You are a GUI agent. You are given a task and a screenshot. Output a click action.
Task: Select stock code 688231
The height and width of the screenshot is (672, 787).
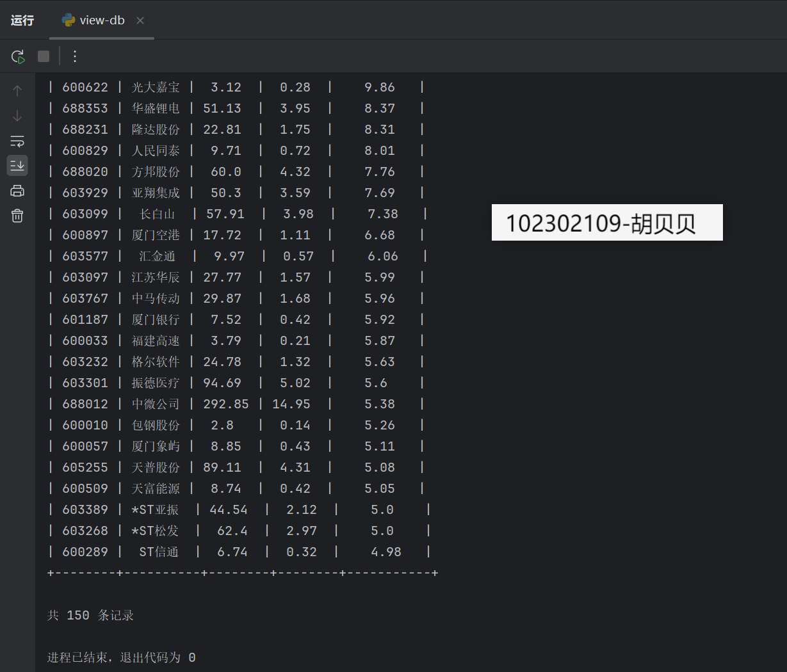[x=85, y=129]
